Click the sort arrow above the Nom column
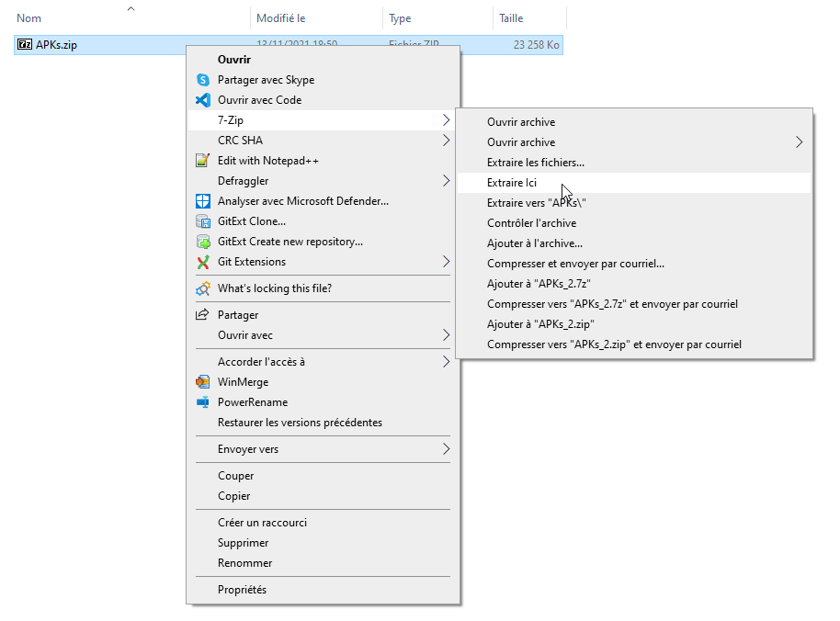This screenshot has width=840, height=621. coord(131,8)
